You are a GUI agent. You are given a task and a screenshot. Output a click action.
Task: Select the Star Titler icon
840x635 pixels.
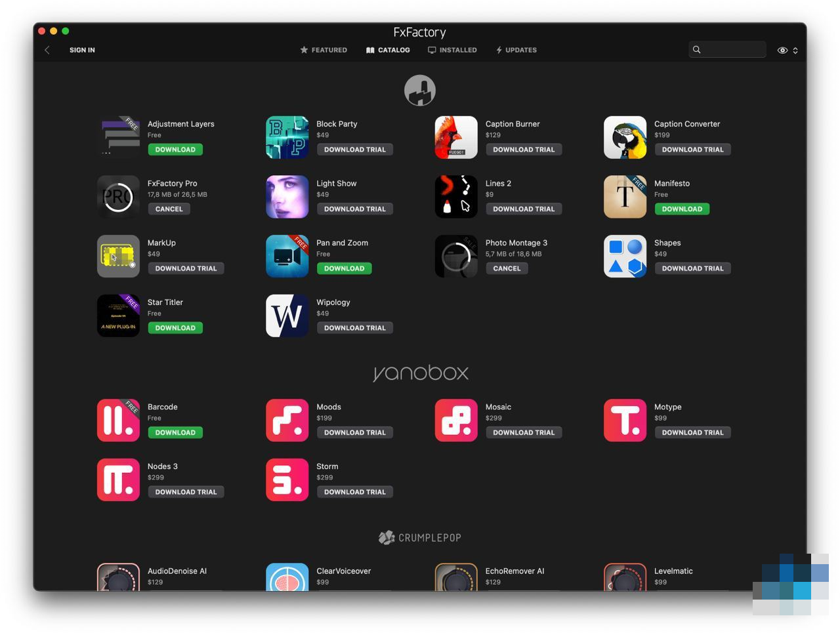(118, 316)
